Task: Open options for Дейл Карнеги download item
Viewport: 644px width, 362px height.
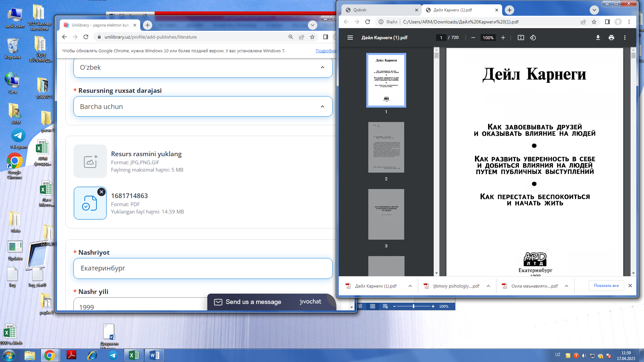Action: coord(410,286)
